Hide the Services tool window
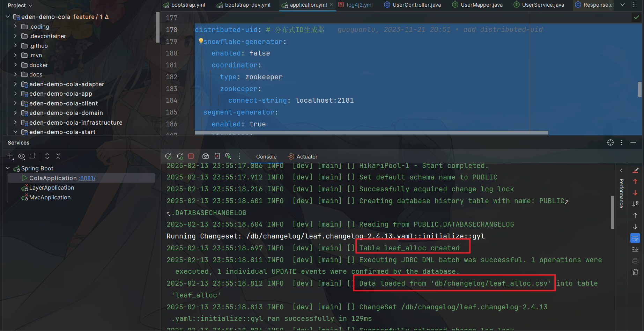 coord(634,142)
